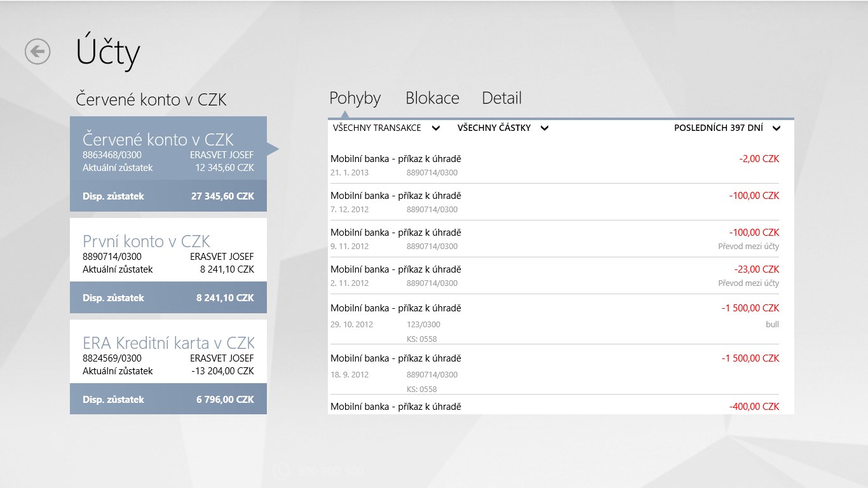This screenshot has height=488, width=868.
Task: Click the 6 796,00 CZK available balance bar
Action: click(168, 399)
